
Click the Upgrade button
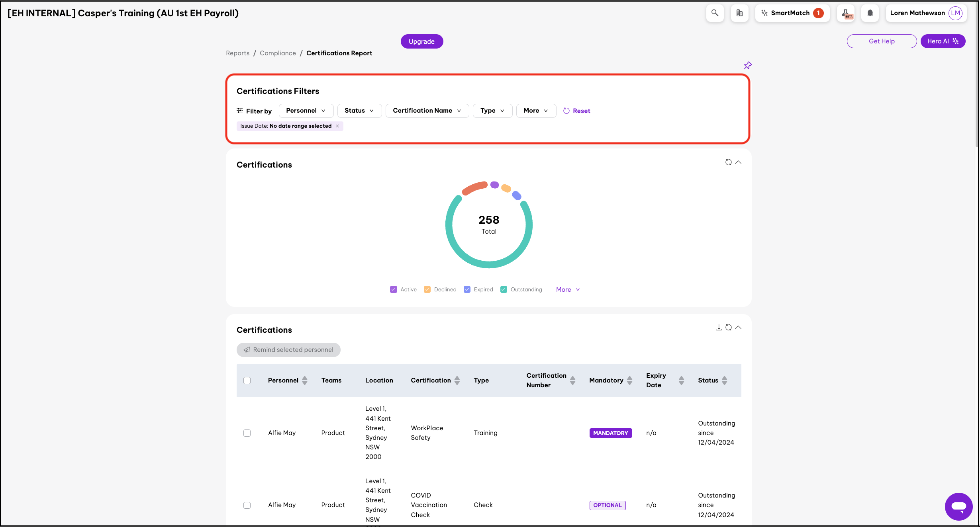click(x=421, y=41)
